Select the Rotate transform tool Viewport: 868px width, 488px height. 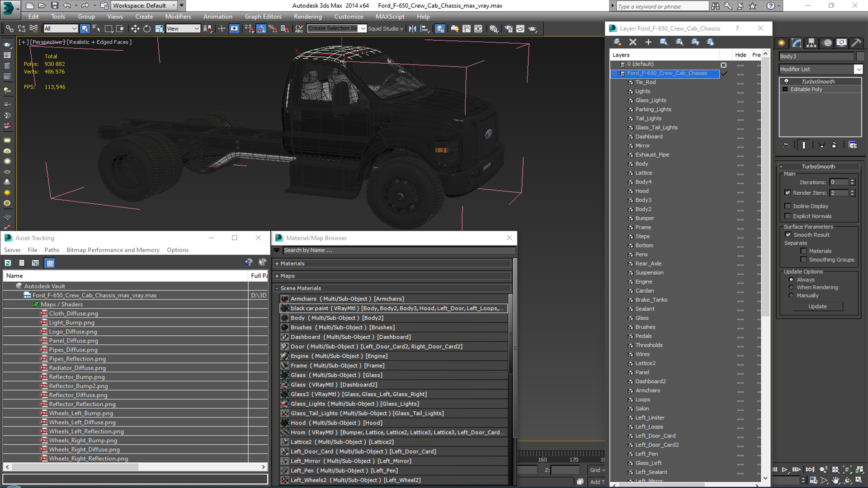coord(147,28)
